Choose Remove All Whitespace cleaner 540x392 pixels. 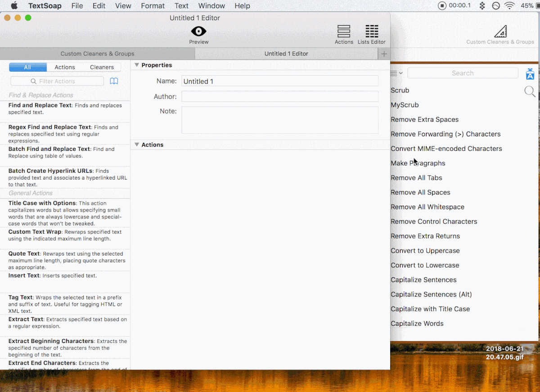click(427, 207)
